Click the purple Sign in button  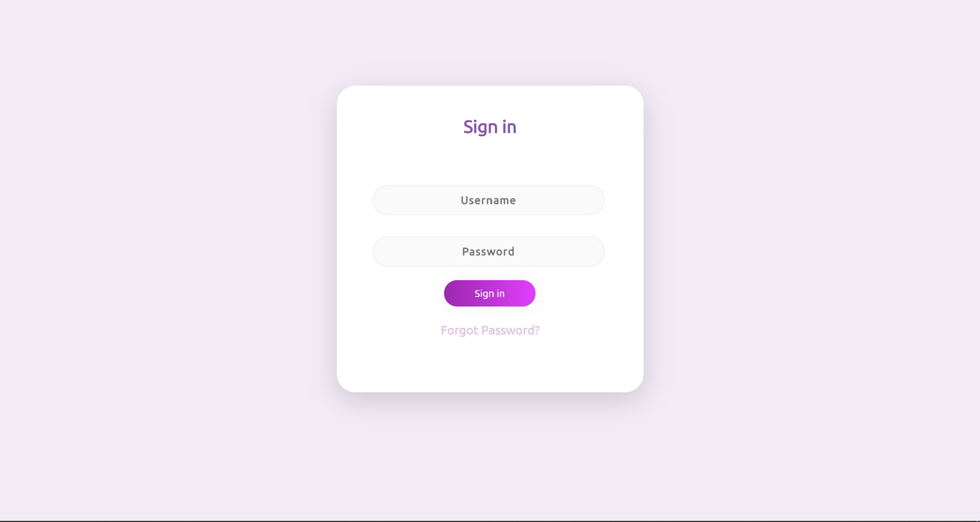tap(490, 293)
